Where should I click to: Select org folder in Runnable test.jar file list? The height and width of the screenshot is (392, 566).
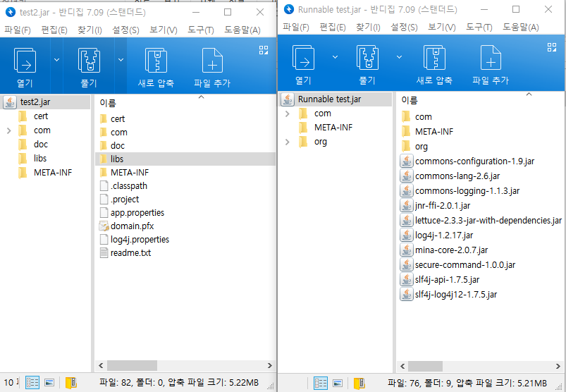[415, 147]
